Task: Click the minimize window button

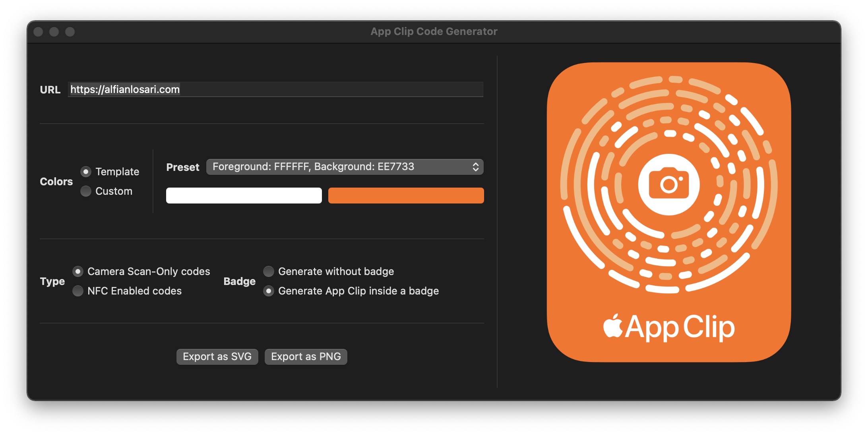Action: tap(54, 32)
